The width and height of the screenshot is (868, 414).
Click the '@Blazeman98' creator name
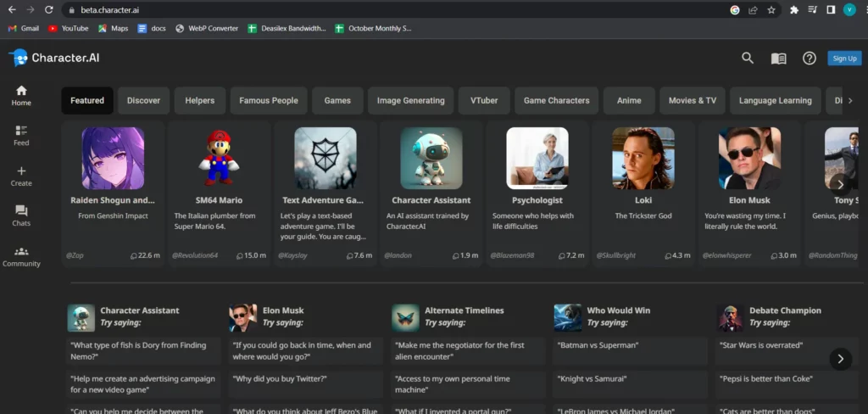point(512,255)
